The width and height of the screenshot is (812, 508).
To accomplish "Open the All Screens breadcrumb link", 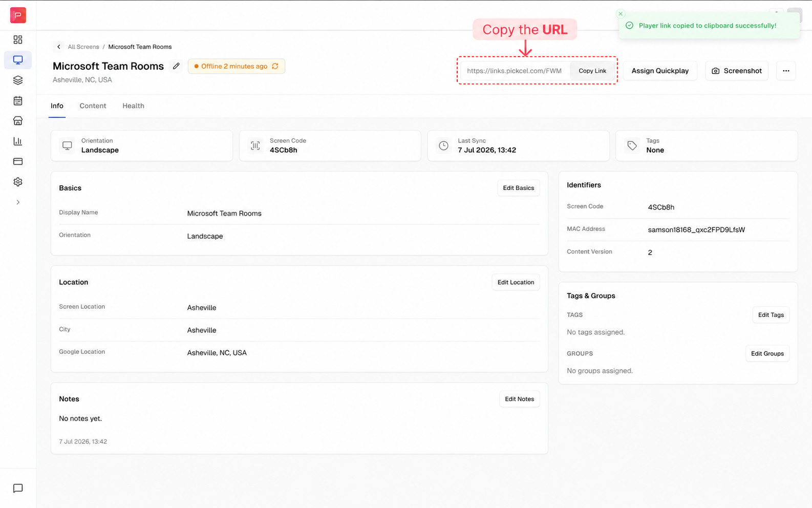I will (x=83, y=47).
